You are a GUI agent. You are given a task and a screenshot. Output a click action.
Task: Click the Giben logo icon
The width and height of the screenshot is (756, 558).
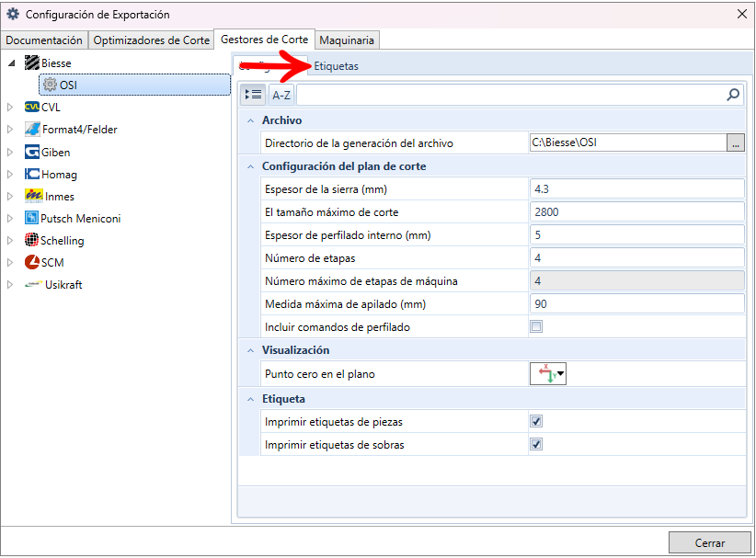tap(32, 152)
